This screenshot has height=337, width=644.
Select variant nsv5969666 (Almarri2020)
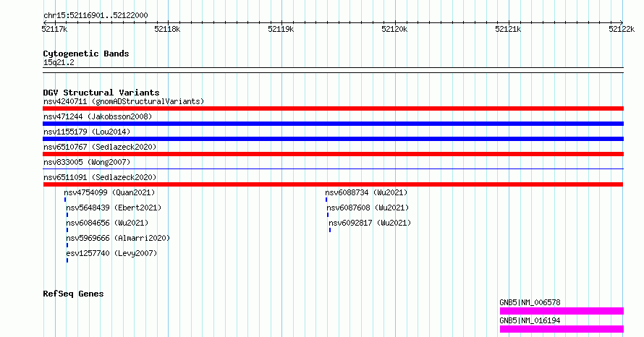click(x=118, y=238)
